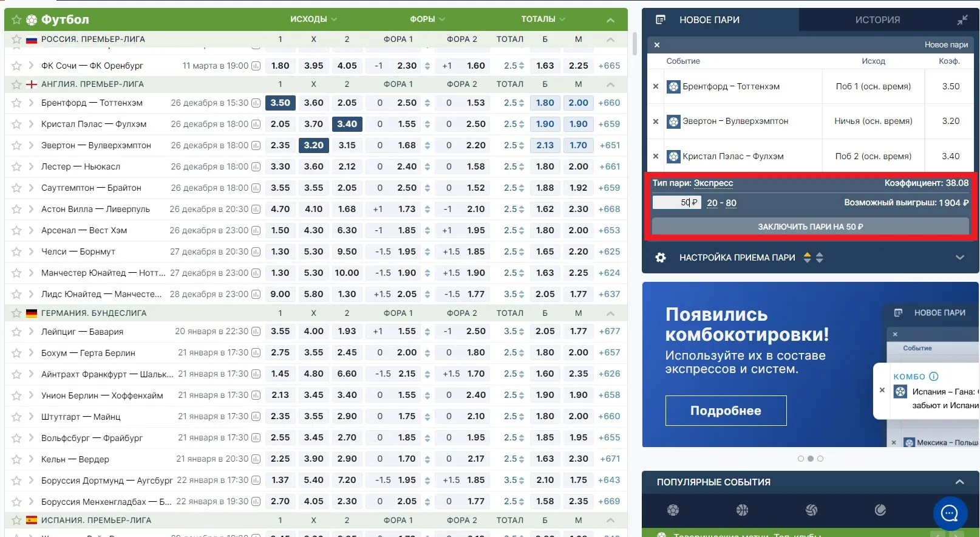Adjust total 3.5 stepper for Лейпциг — Бавария
Screen dimensions: 980x537
[x=521, y=332]
